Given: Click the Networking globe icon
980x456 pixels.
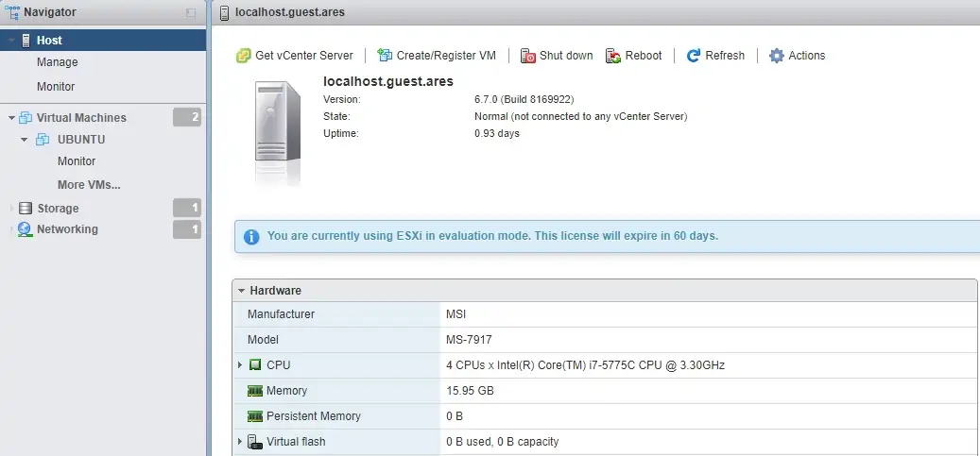Looking at the screenshot, I should click(x=25, y=229).
